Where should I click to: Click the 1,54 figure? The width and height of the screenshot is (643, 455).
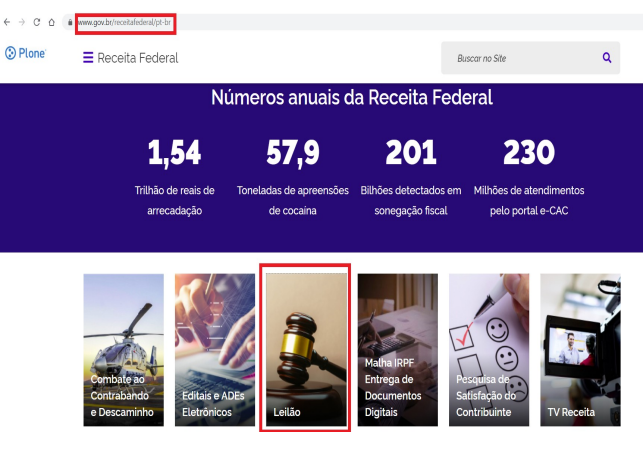[174, 152]
